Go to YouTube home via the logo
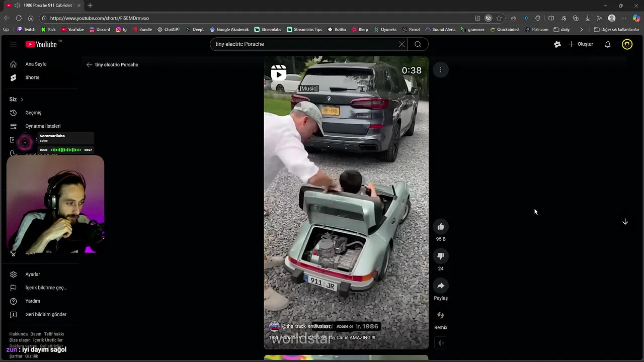 (41, 44)
